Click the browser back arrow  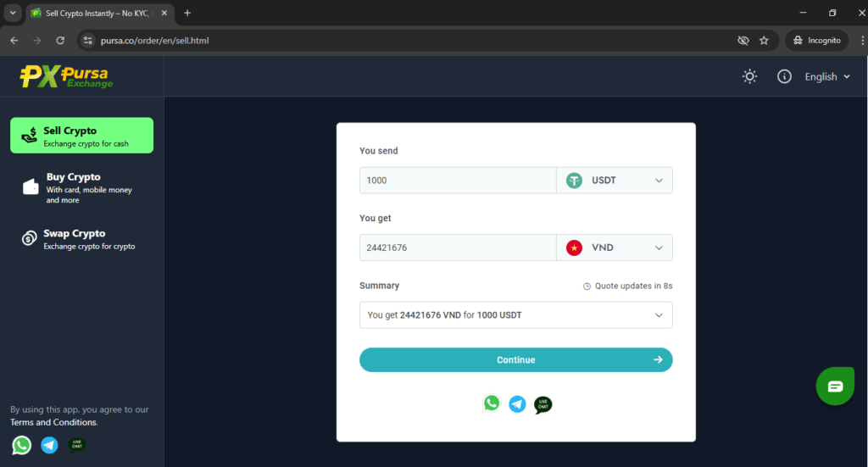coord(14,41)
